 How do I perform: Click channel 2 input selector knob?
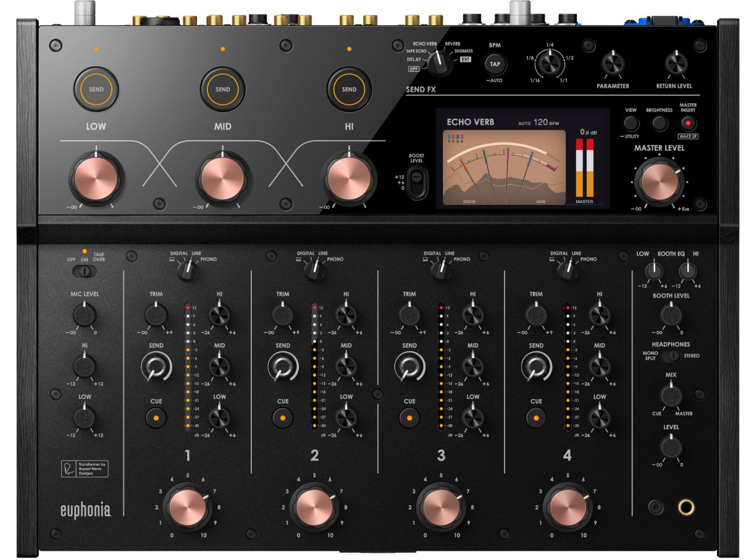(x=314, y=270)
